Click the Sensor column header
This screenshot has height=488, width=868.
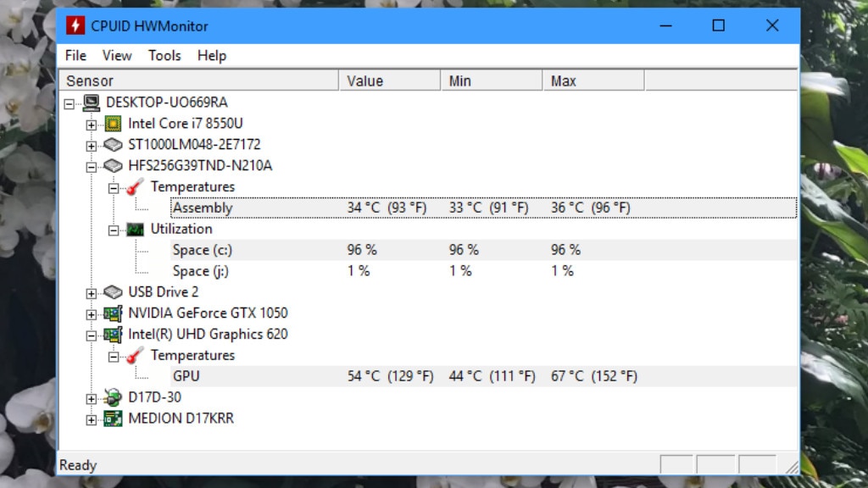[198, 80]
